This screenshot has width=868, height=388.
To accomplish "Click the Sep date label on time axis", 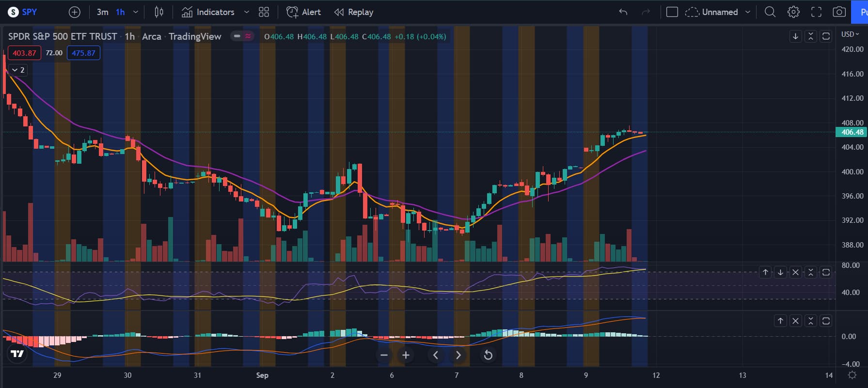I will [262, 375].
